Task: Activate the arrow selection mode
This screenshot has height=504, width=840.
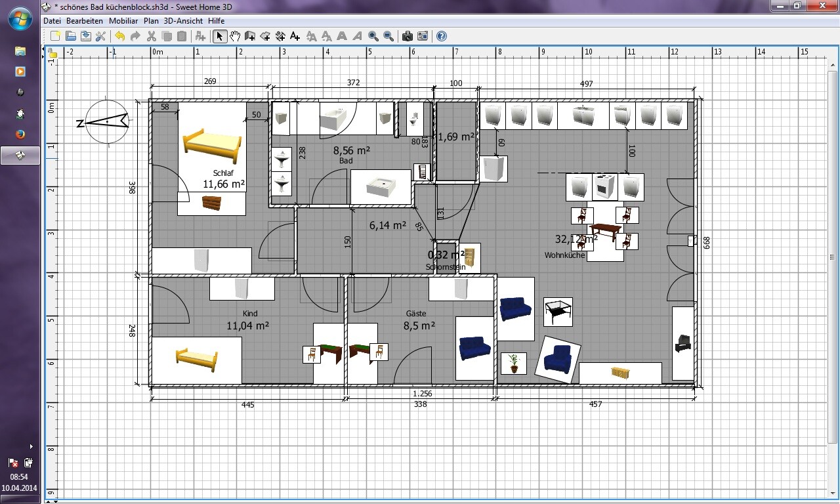Action: coord(220,36)
